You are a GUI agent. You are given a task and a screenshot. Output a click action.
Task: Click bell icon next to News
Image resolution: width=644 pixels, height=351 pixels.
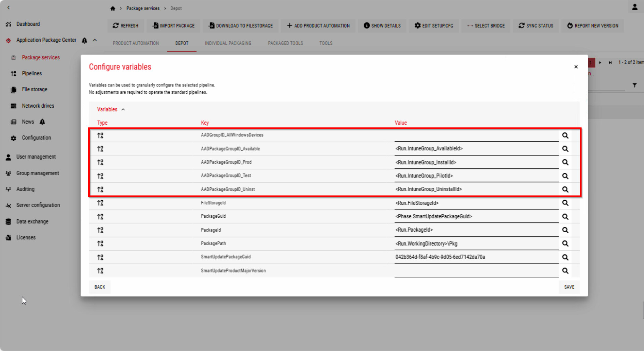[x=42, y=122]
